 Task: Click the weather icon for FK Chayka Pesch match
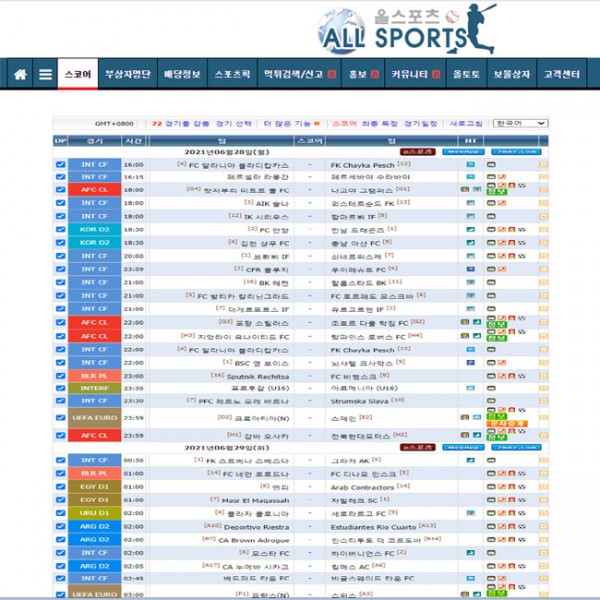(x=470, y=164)
